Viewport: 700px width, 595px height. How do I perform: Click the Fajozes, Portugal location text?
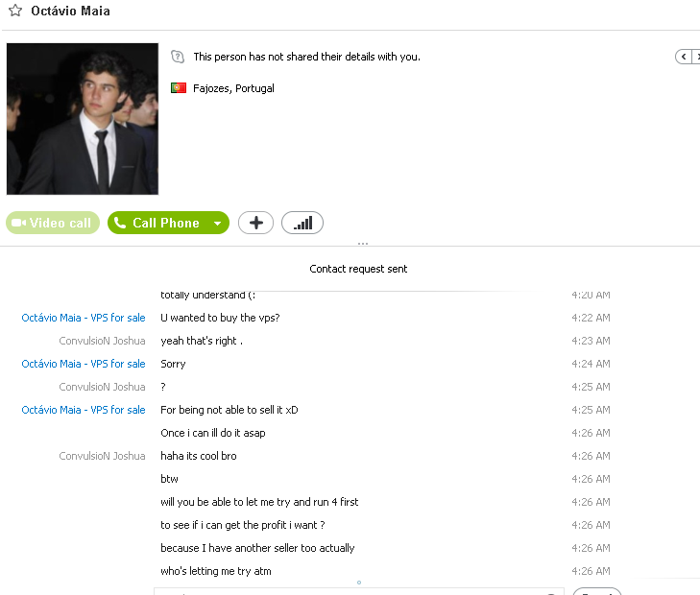tap(233, 88)
